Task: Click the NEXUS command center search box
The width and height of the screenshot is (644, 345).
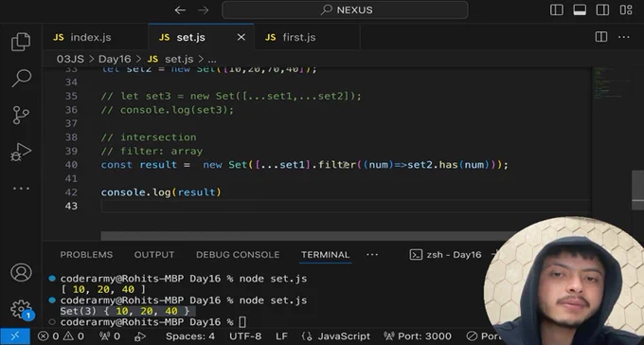Action: tap(345, 9)
